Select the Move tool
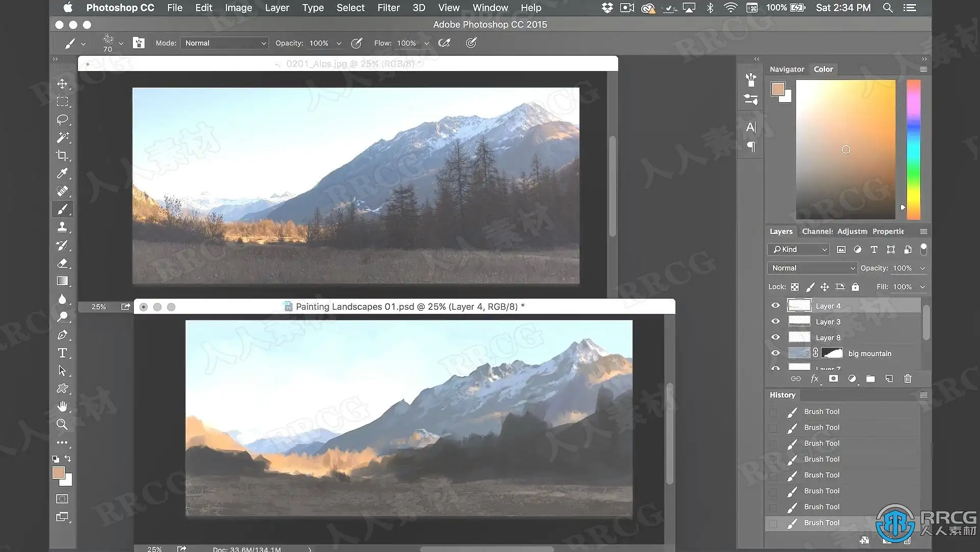 point(62,83)
